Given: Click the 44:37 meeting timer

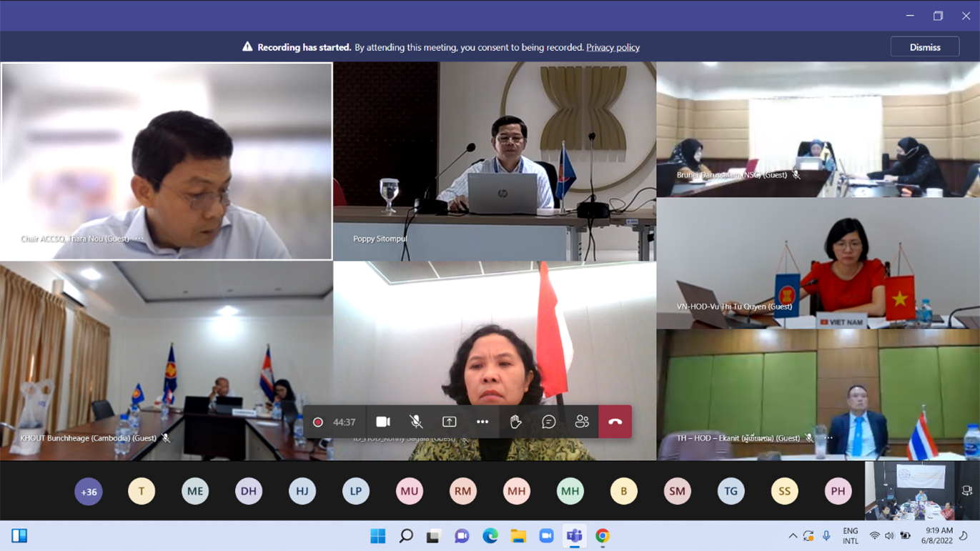Looking at the screenshot, I should coord(344,422).
